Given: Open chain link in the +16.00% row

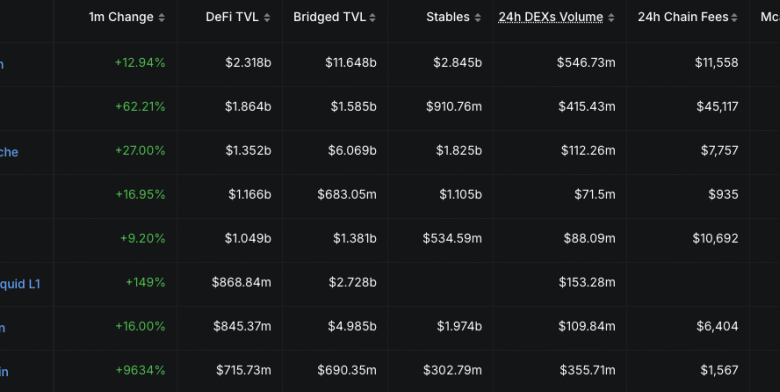Looking at the screenshot, I should tap(2, 328).
